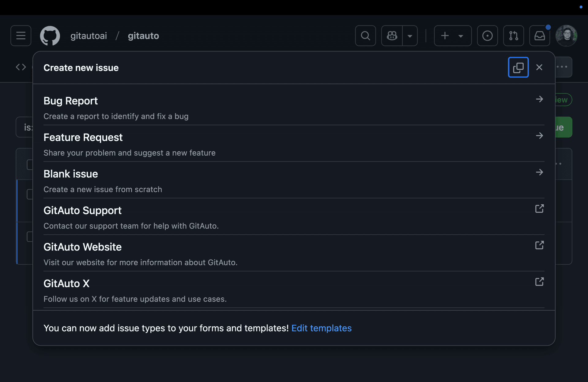Click the GitHub logo icon
588x382 pixels.
(50, 36)
